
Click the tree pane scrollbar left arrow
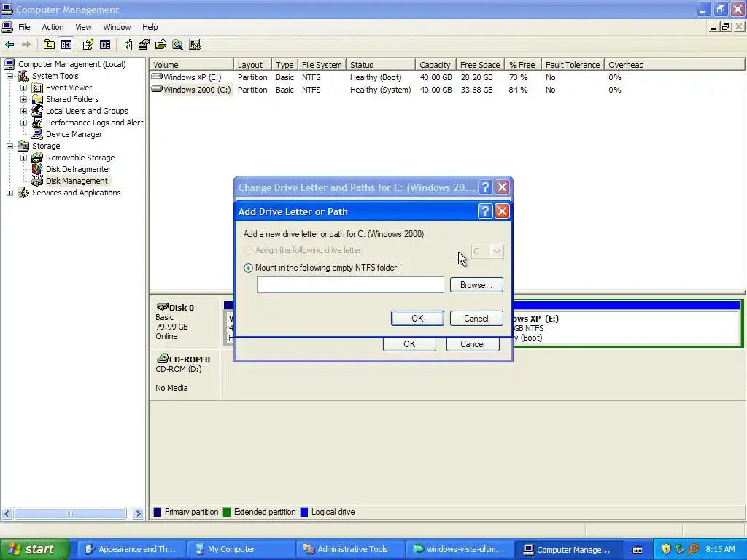pos(7,514)
